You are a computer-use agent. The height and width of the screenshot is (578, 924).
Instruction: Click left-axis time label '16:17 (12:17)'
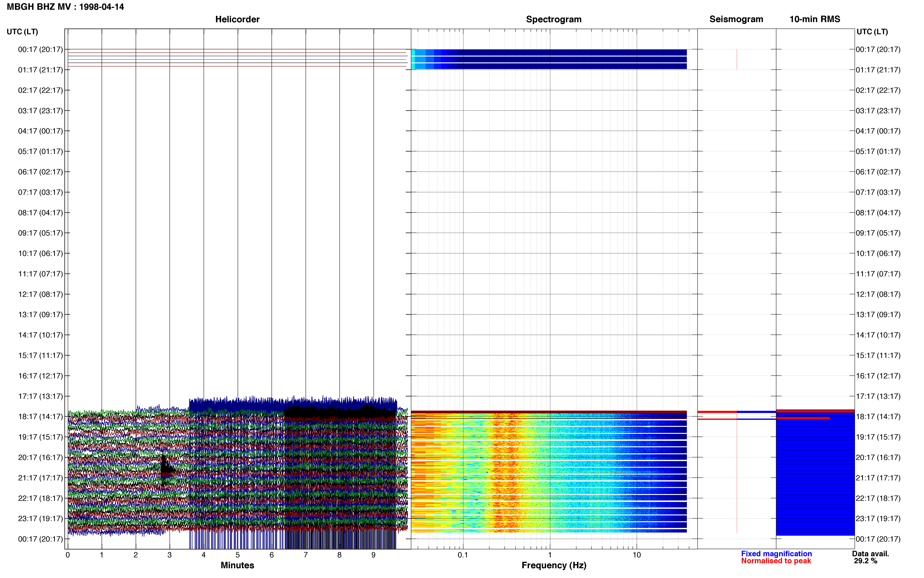click(x=40, y=376)
